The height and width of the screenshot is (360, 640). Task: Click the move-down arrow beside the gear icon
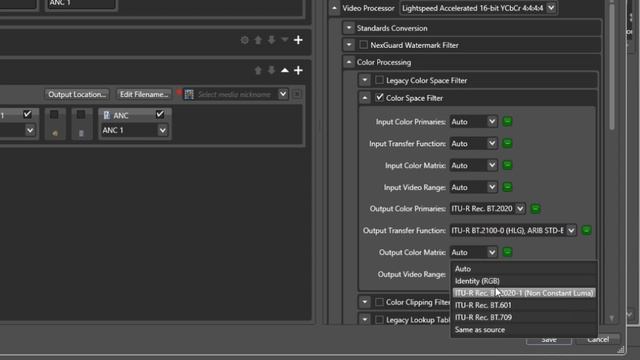tap(271, 40)
